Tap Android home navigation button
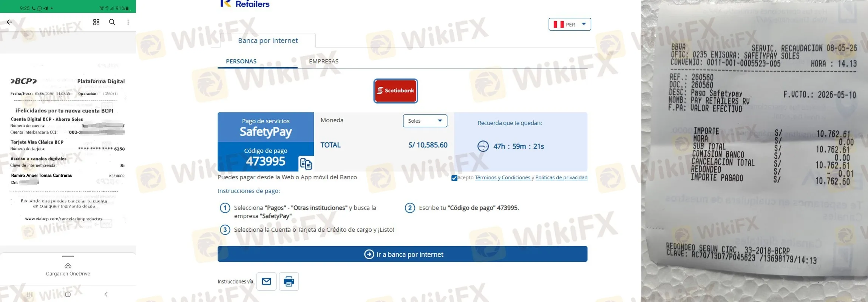The height and width of the screenshot is (302, 868). coord(68,294)
